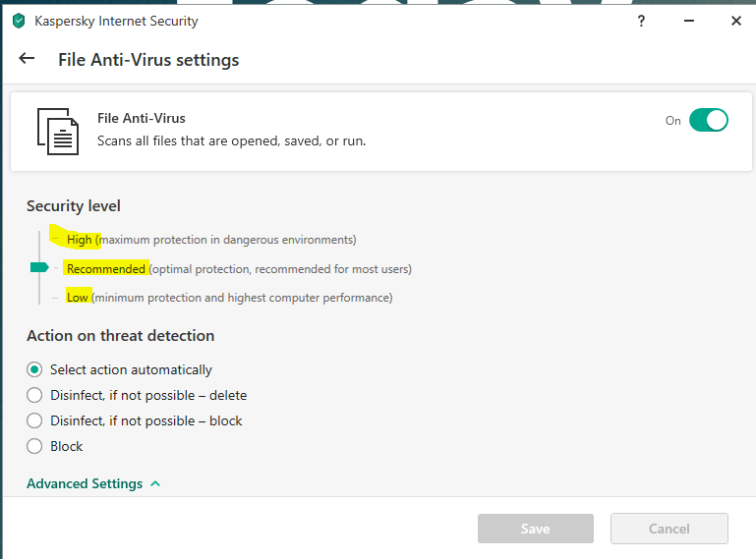The width and height of the screenshot is (756, 559).
Task: Open help with the question mark icon
Action: click(x=641, y=21)
